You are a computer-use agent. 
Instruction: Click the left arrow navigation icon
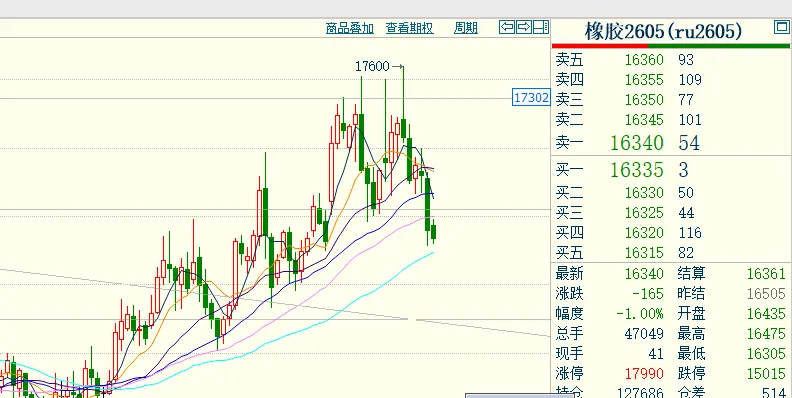[x=507, y=27]
